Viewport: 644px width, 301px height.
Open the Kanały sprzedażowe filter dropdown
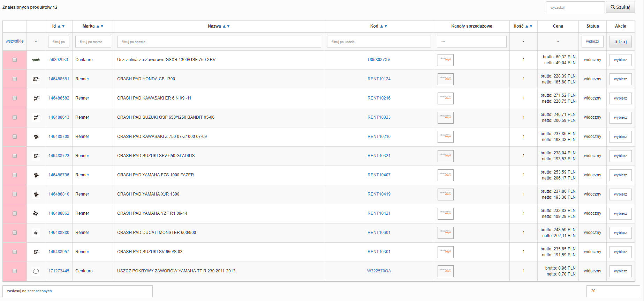[471, 42]
